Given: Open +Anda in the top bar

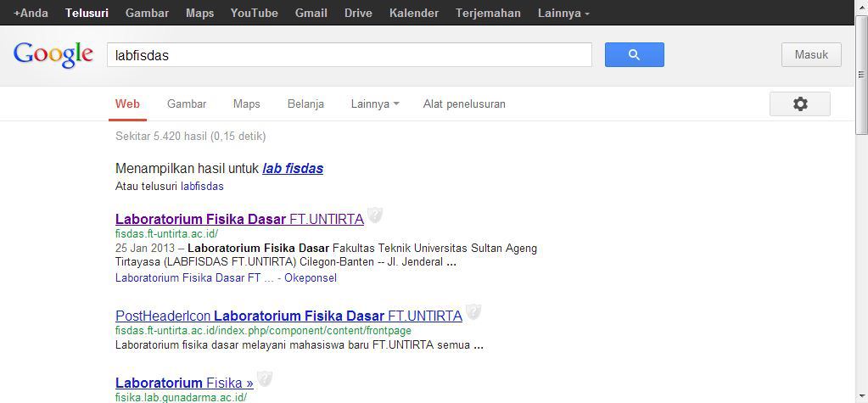Looking at the screenshot, I should pyautogui.click(x=31, y=14).
